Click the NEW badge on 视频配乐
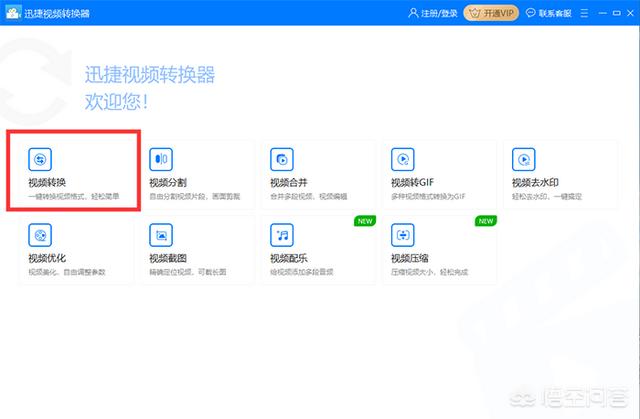The width and height of the screenshot is (640, 419). [363, 221]
